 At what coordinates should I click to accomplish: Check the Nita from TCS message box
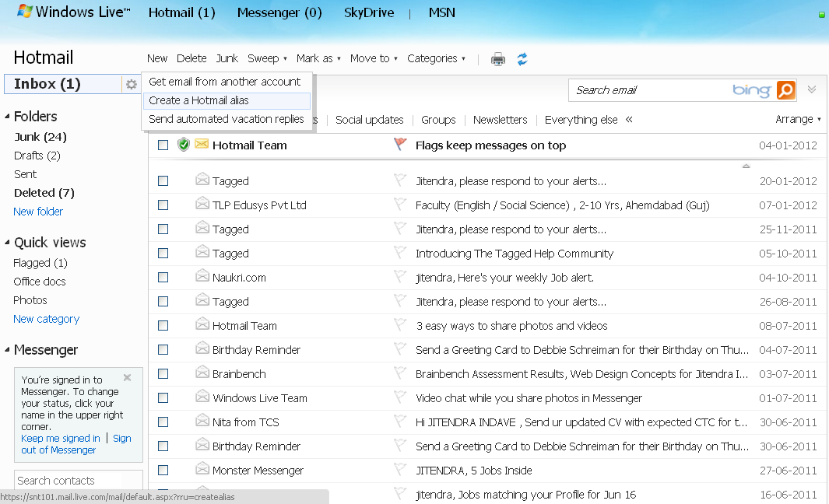163,422
